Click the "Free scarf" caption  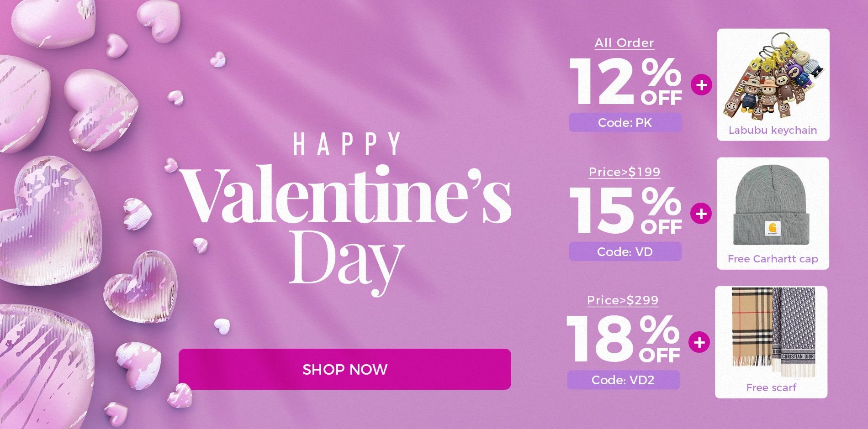tap(771, 388)
